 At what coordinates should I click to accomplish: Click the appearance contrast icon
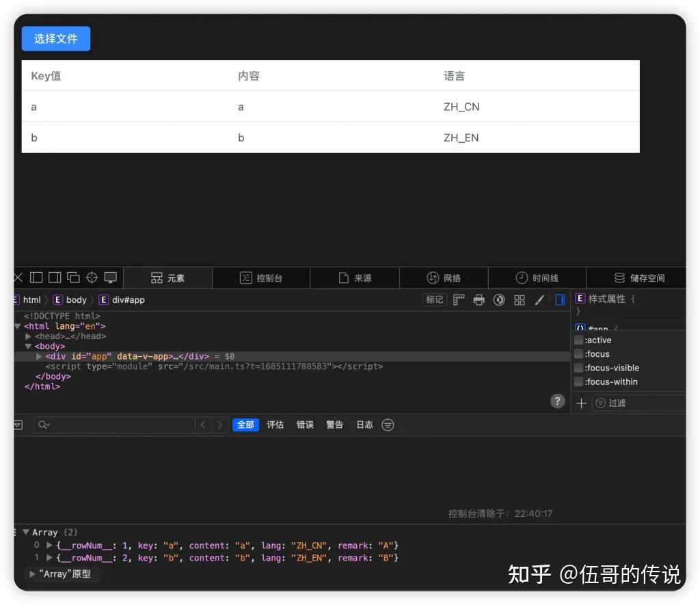click(x=499, y=299)
